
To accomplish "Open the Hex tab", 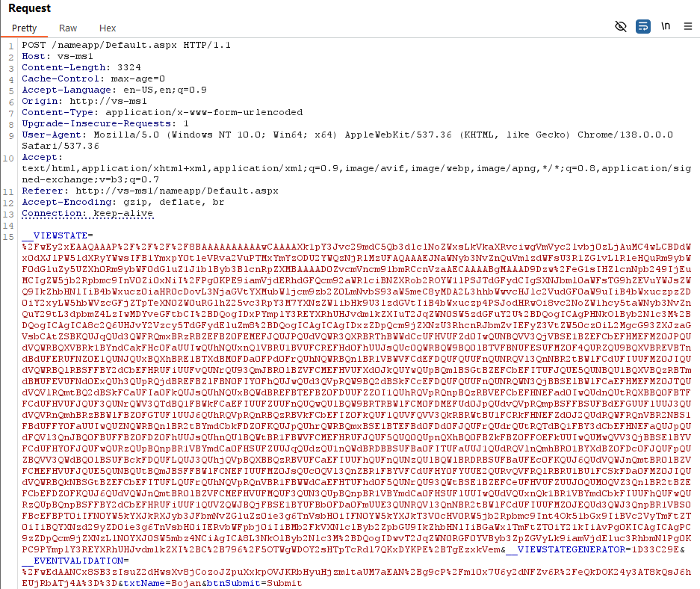I will [108, 28].
